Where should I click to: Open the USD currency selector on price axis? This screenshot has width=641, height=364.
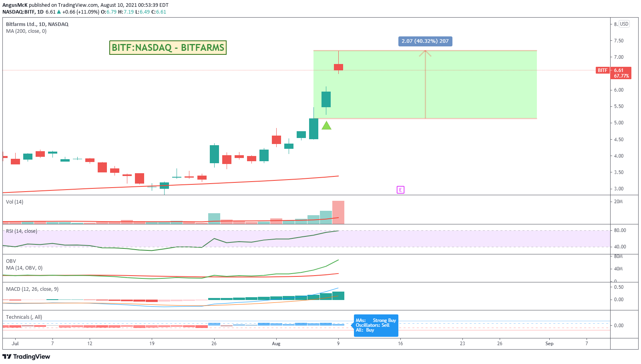point(624,24)
